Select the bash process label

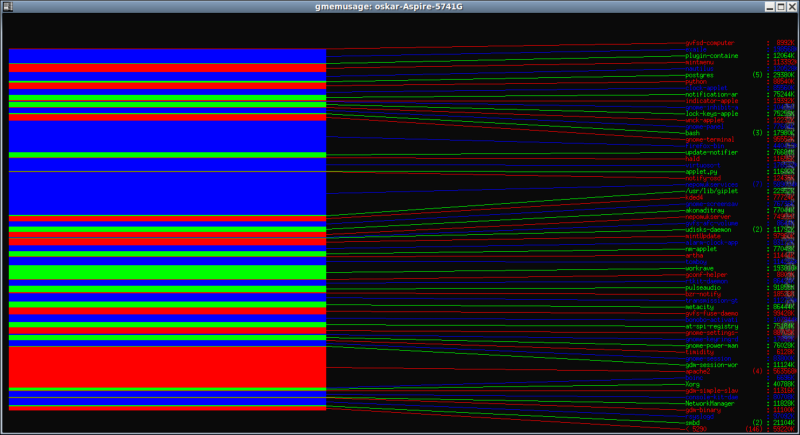coord(692,133)
